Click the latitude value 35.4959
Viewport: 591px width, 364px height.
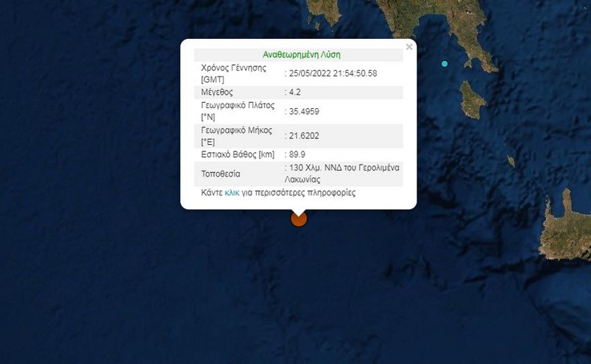304,112
